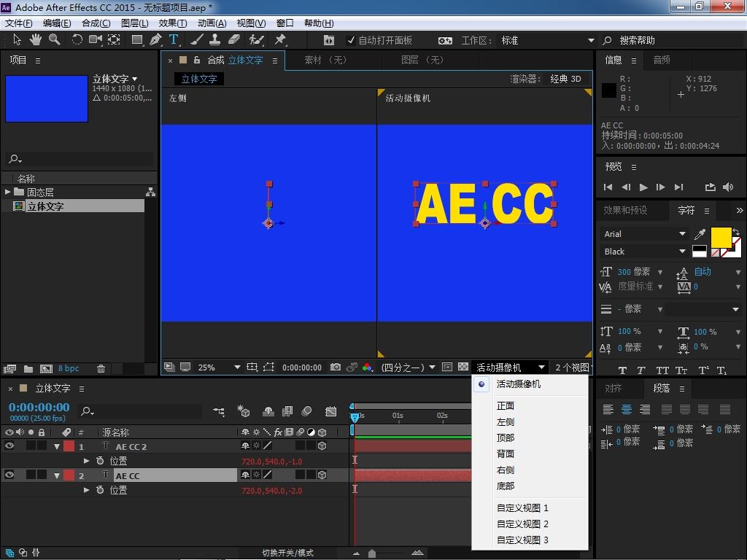Select the Selection arrow tool
Image resolution: width=747 pixels, height=560 pixels.
coord(18,40)
